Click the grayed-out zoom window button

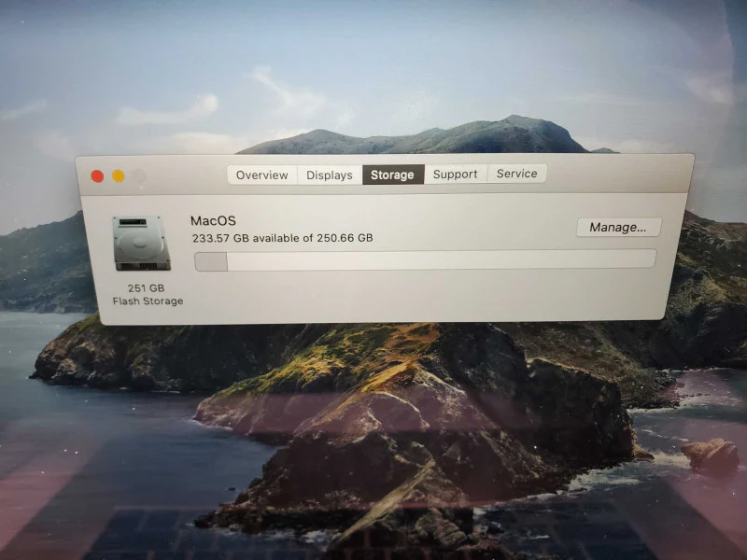[139, 176]
